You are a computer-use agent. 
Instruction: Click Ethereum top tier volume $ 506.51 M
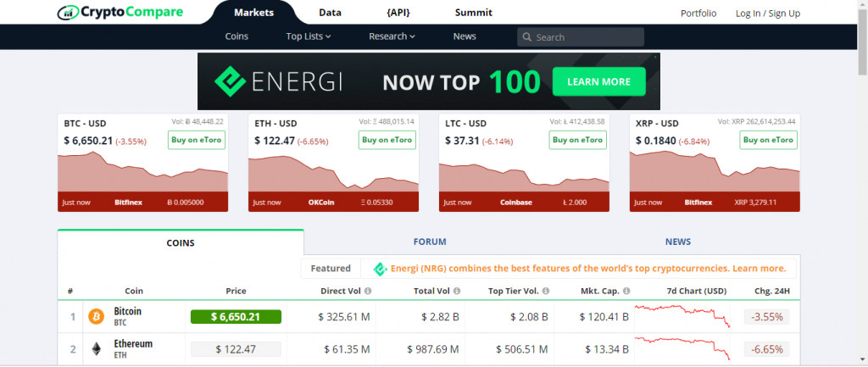[x=522, y=349]
